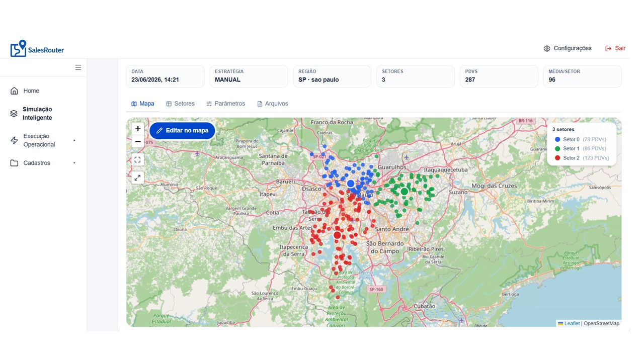Image resolution: width=644 pixels, height=362 pixels.
Task: Click the blue Setor 0 legend dot
Action: coord(557,139)
